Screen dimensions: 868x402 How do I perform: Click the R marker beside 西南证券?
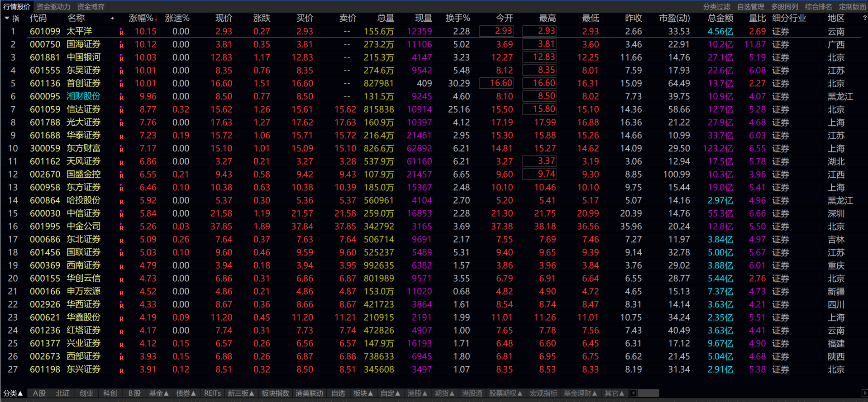(x=121, y=266)
